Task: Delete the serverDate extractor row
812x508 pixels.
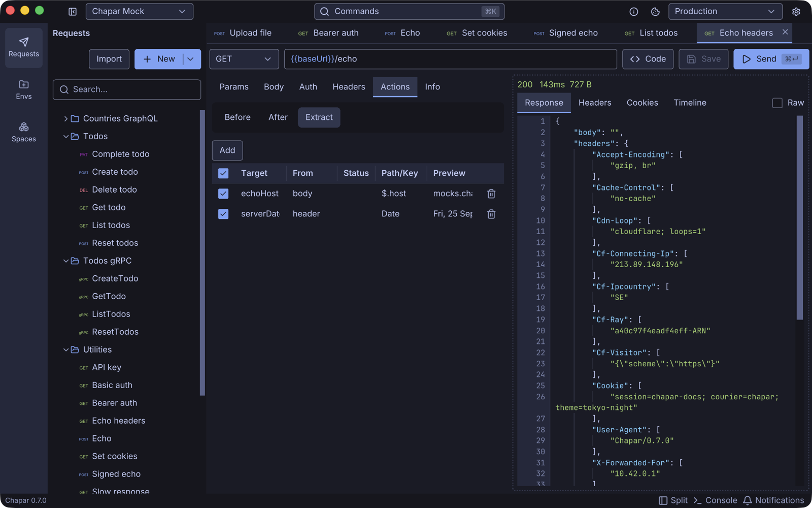Action: pos(491,214)
